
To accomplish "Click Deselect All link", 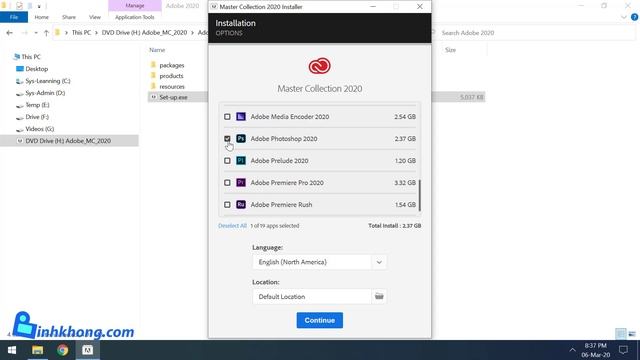I will pos(232,226).
